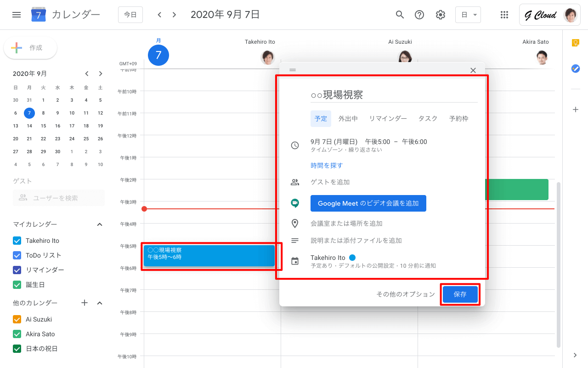Viewport: 588px width, 368px height.
Task: Select 15 in the mini calendar
Action: [44, 126]
